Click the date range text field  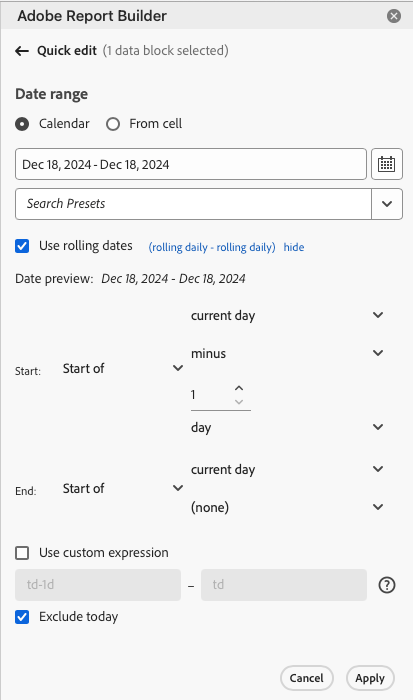(x=191, y=164)
